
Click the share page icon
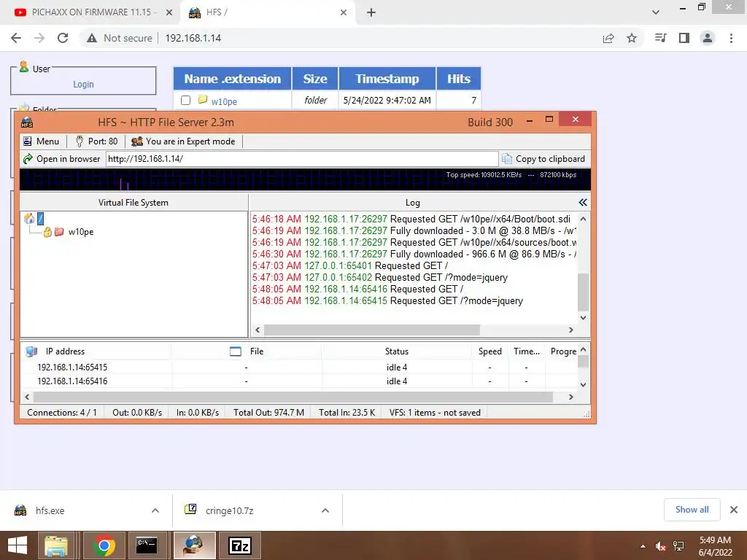pyautogui.click(x=608, y=38)
